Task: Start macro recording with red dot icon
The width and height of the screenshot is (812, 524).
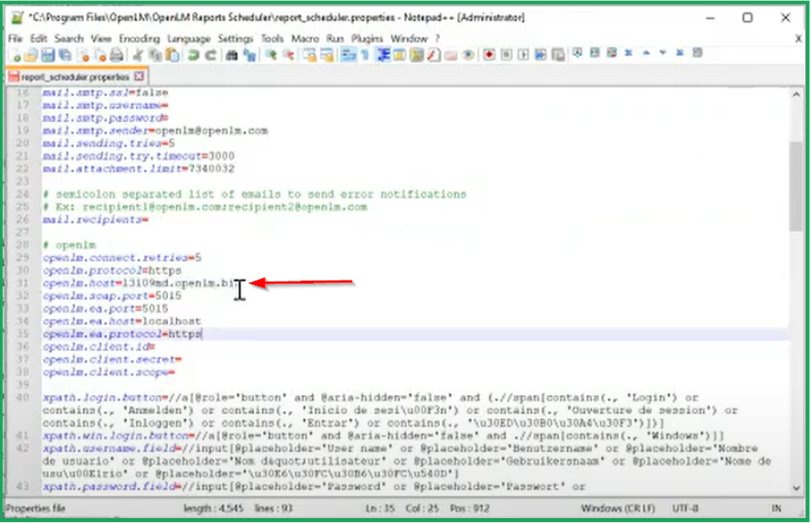Action: 490,56
